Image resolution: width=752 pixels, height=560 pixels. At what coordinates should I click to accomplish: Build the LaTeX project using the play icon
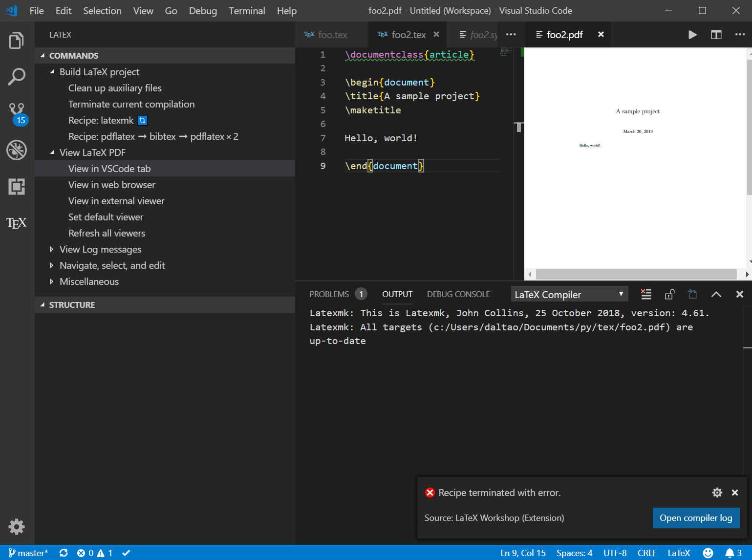pos(692,35)
